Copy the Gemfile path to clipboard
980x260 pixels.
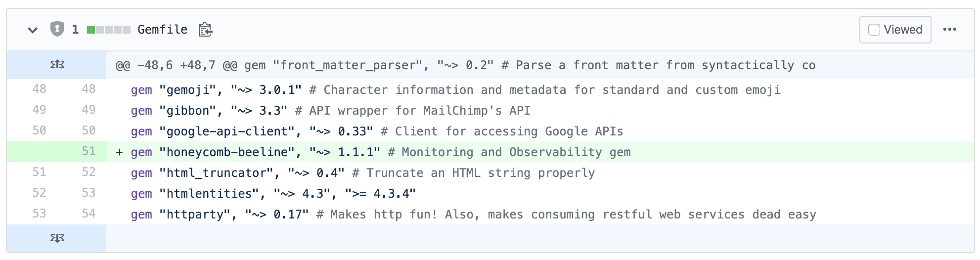205,30
